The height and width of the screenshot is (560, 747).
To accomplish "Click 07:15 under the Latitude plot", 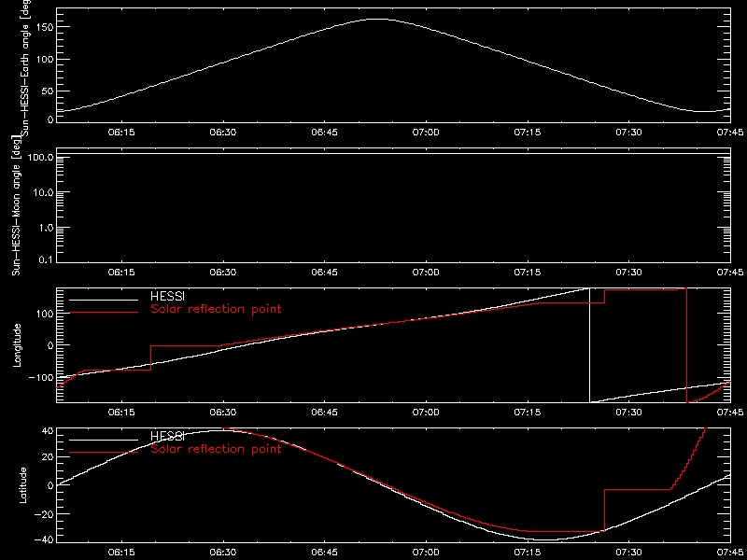I will (x=528, y=553).
